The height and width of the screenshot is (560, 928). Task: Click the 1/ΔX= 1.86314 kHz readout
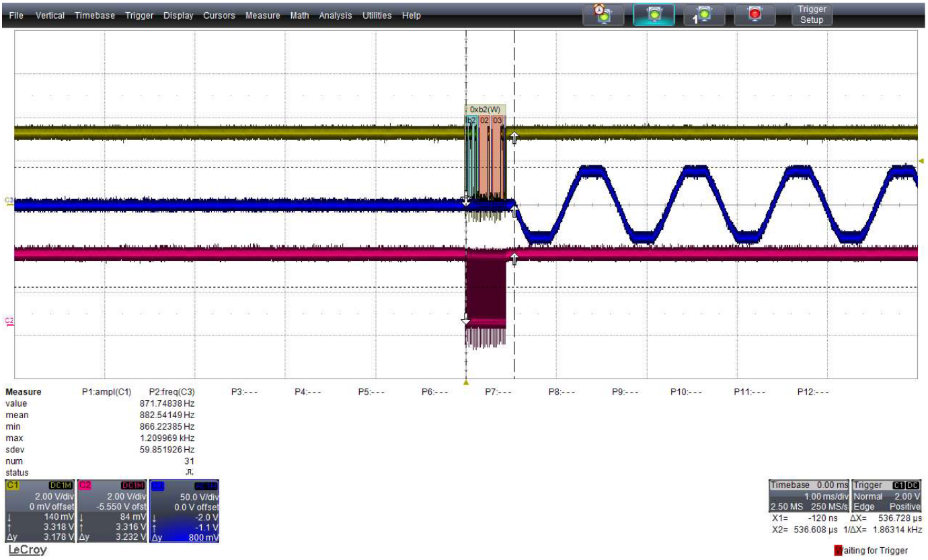coord(882,530)
